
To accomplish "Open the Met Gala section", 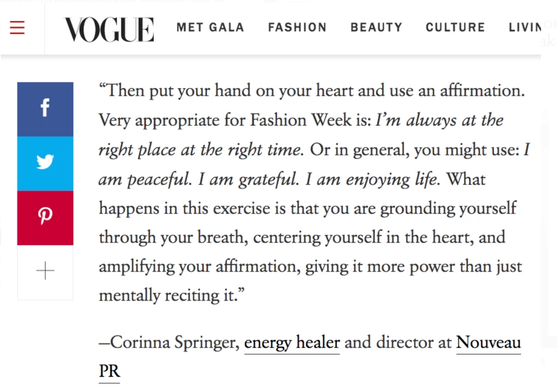I will [x=211, y=27].
